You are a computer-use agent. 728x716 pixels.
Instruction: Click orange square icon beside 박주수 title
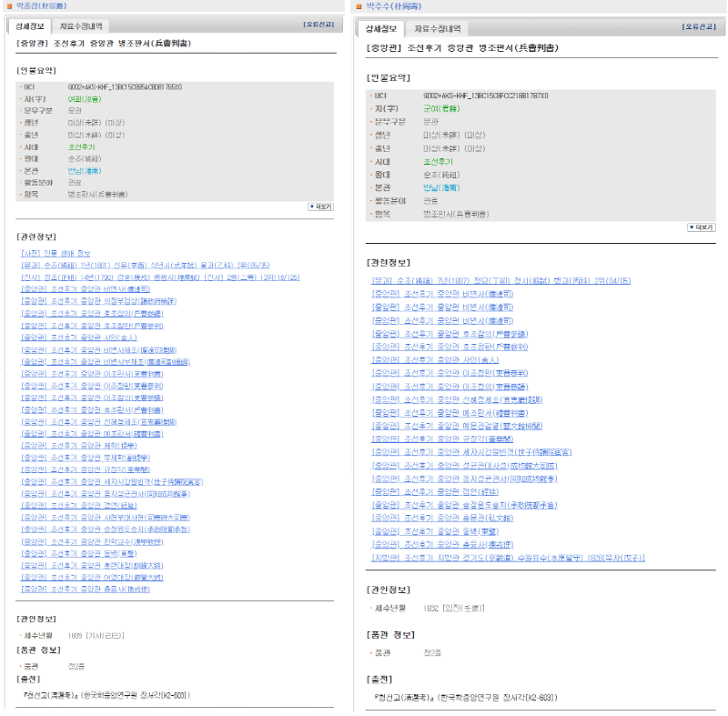point(359,5)
